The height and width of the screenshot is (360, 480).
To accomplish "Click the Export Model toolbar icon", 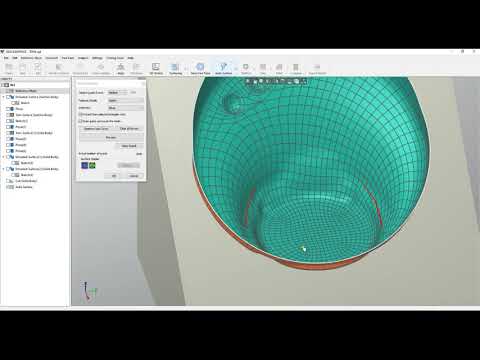I will tap(317, 68).
